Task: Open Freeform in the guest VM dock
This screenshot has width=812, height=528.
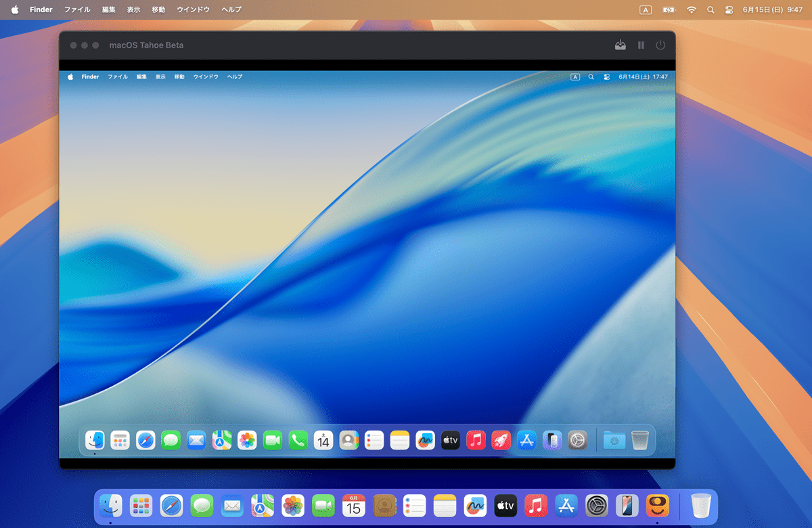Action: [425, 441]
